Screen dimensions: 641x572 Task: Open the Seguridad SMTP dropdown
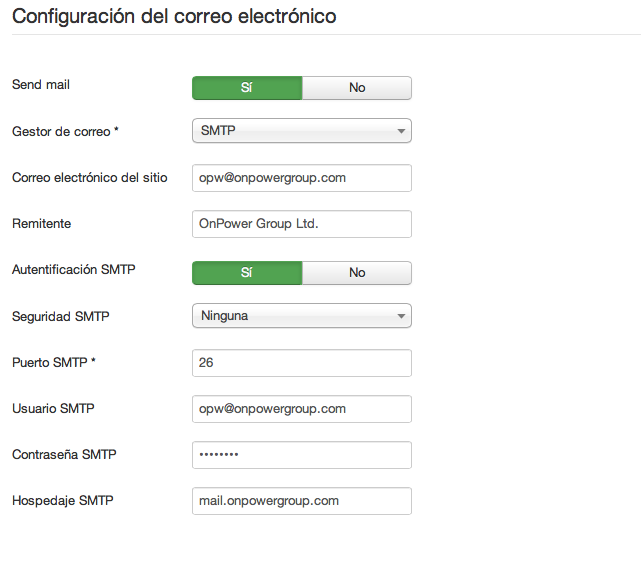point(302,316)
